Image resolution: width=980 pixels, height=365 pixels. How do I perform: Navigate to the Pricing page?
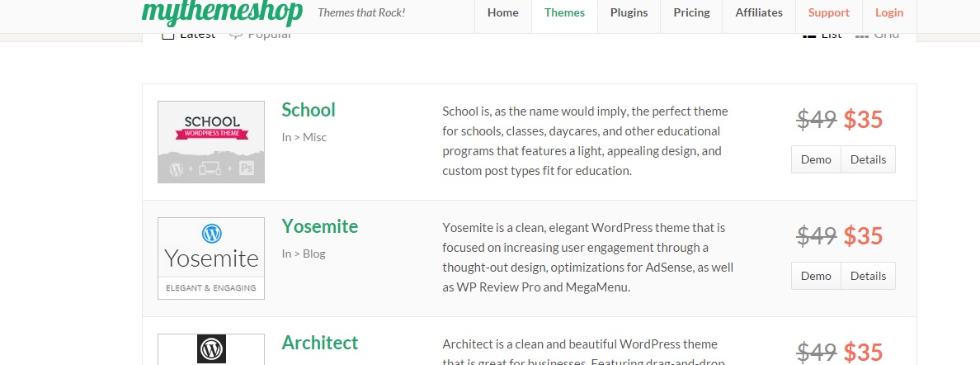coord(691,12)
